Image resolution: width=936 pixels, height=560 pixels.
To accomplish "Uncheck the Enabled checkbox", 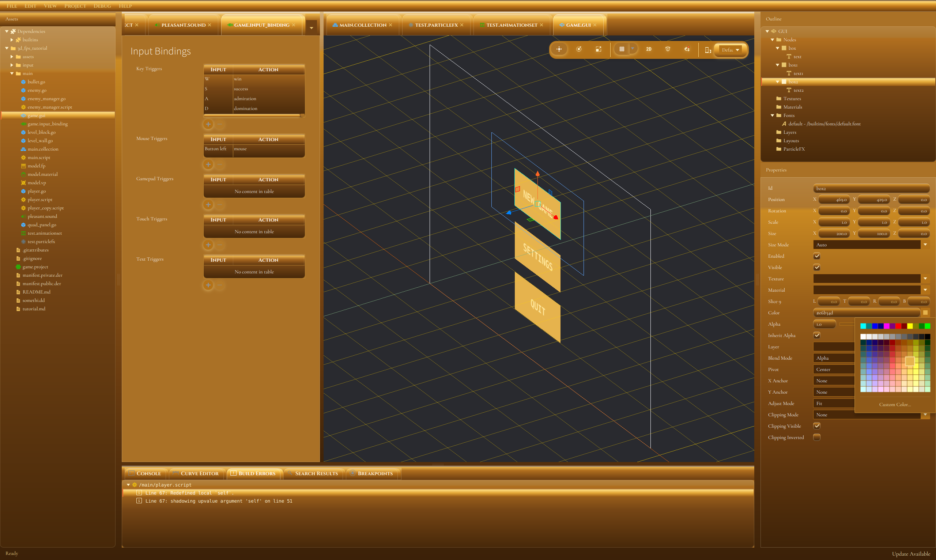I will click(817, 256).
